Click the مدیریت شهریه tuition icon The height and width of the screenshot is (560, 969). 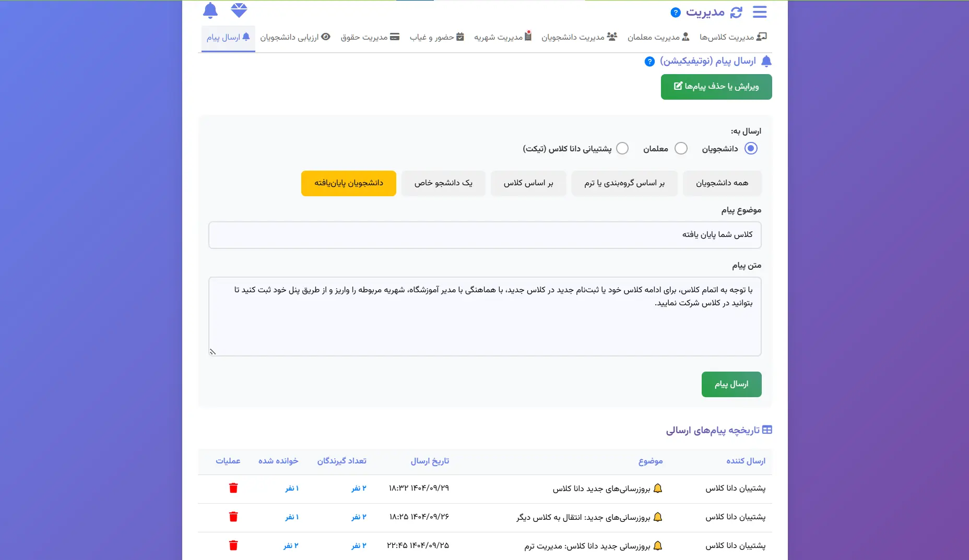click(529, 35)
